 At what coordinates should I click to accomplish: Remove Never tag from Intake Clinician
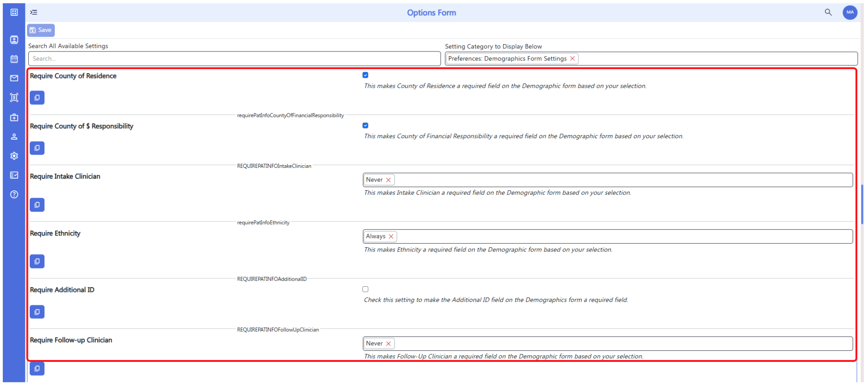(388, 180)
